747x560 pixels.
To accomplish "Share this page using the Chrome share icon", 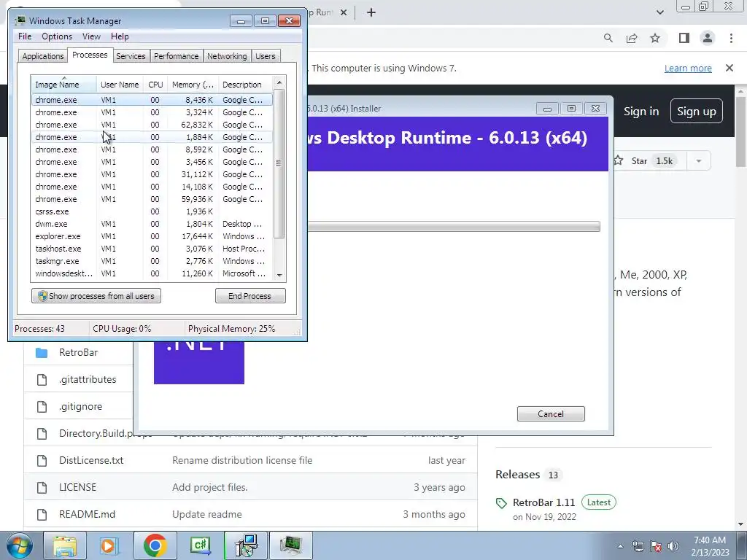I will [632, 38].
